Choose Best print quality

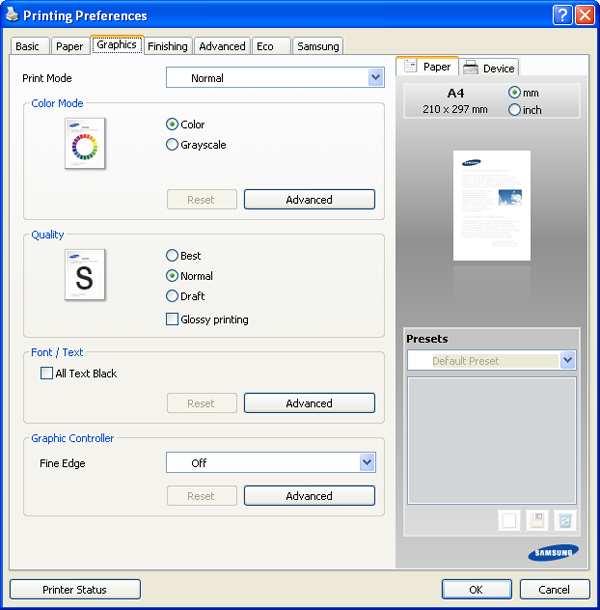pos(173,256)
